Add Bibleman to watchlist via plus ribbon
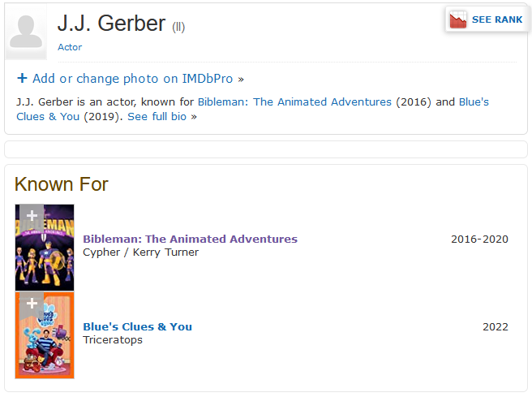Screen dimensions: 532x397 click(31, 216)
